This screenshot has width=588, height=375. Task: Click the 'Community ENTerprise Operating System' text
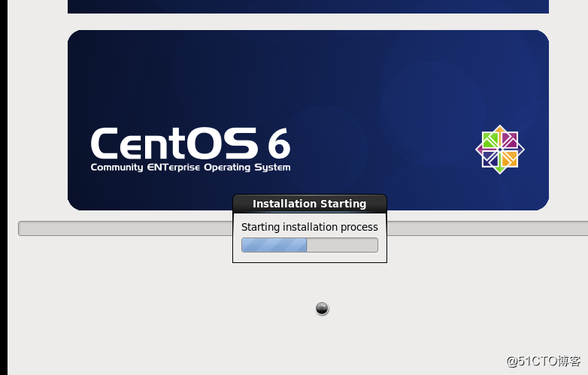tap(190, 167)
